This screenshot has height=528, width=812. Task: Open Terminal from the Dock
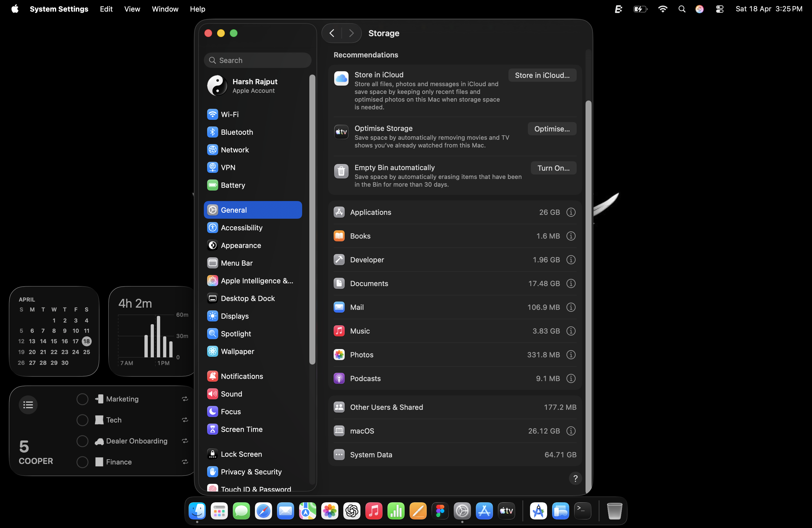coord(582,511)
